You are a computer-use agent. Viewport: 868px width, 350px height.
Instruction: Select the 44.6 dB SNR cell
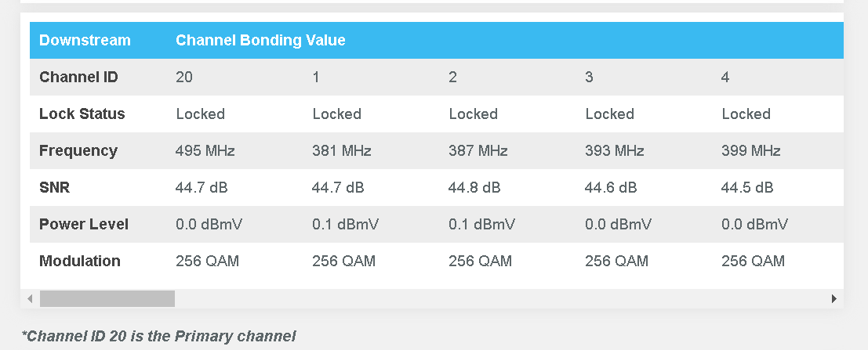(x=611, y=187)
